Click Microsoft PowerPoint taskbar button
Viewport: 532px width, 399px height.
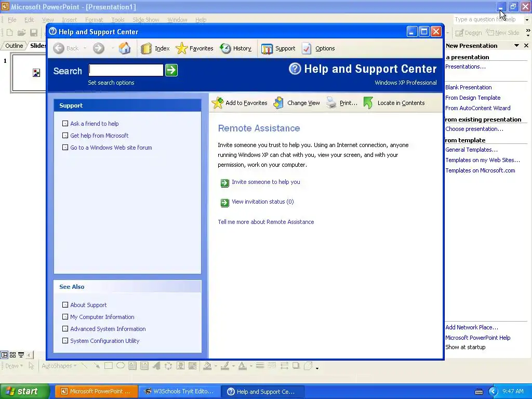tap(96, 391)
